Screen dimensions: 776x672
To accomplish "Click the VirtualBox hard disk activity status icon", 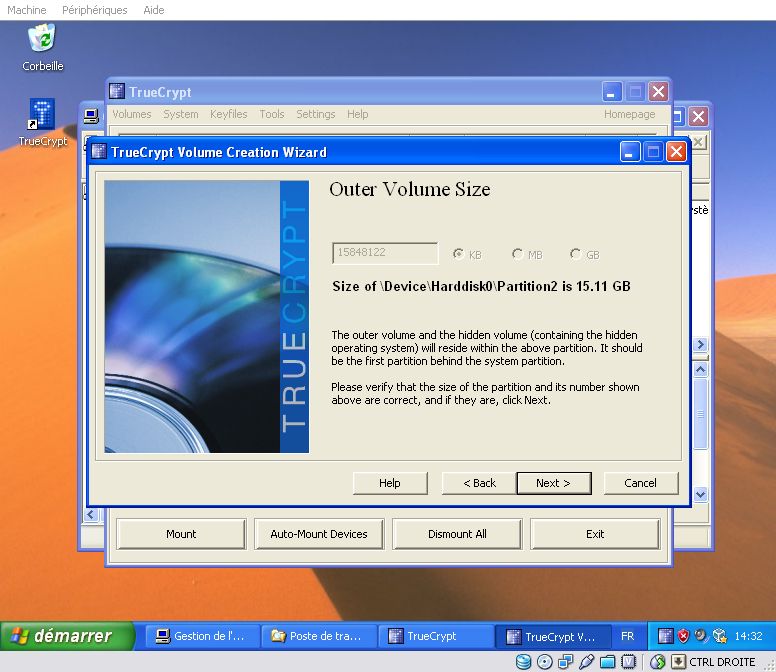I will 523,662.
